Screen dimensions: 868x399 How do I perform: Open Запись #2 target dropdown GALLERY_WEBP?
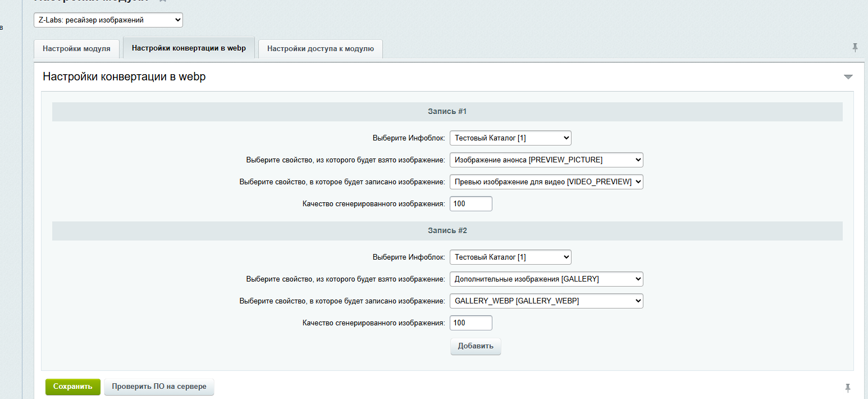point(546,301)
